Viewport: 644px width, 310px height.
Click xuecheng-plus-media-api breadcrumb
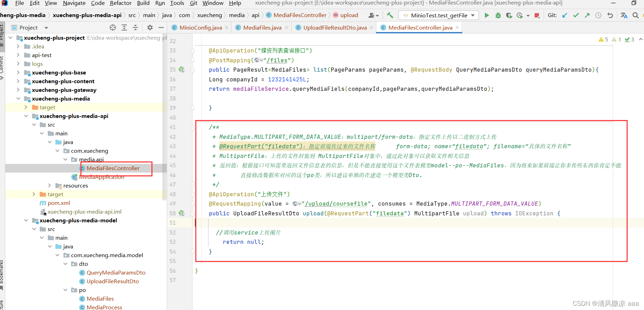(x=87, y=15)
